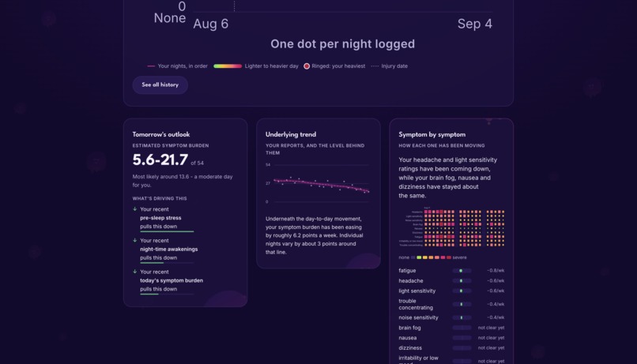This screenshot has height=364, width=637.
Task: Click the 'trouble concentrating' symptom row label
Action: point(416,304)
